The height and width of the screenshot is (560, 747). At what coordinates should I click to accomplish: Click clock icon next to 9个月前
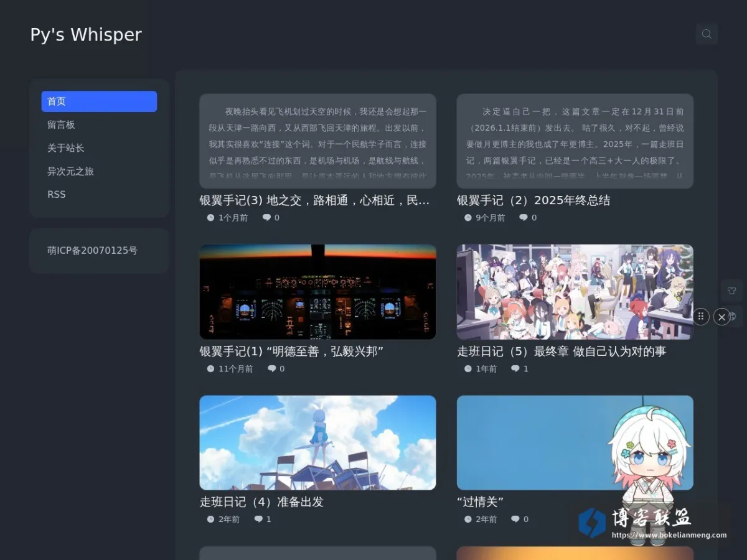(x=467, y=218)
